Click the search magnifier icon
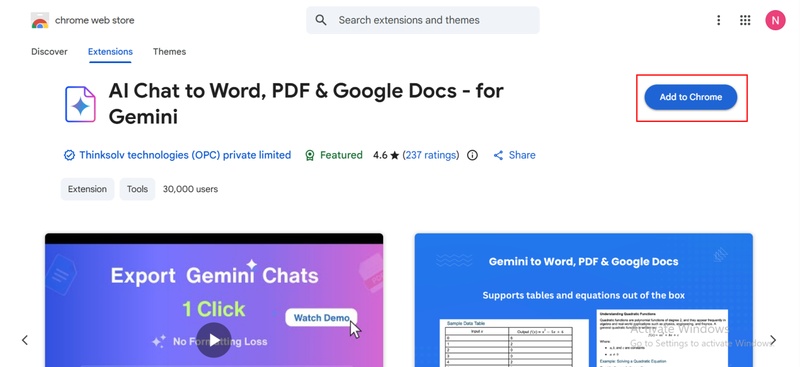 321,20
